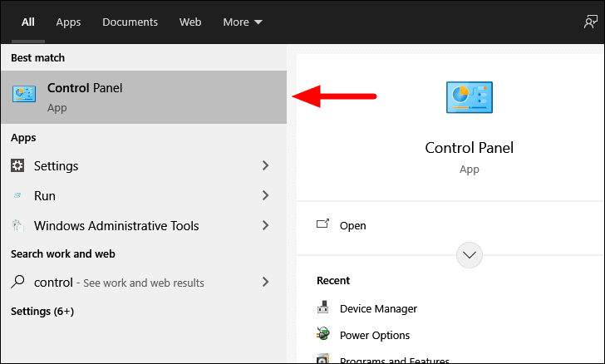Select the Run app result

pos(144,195)
